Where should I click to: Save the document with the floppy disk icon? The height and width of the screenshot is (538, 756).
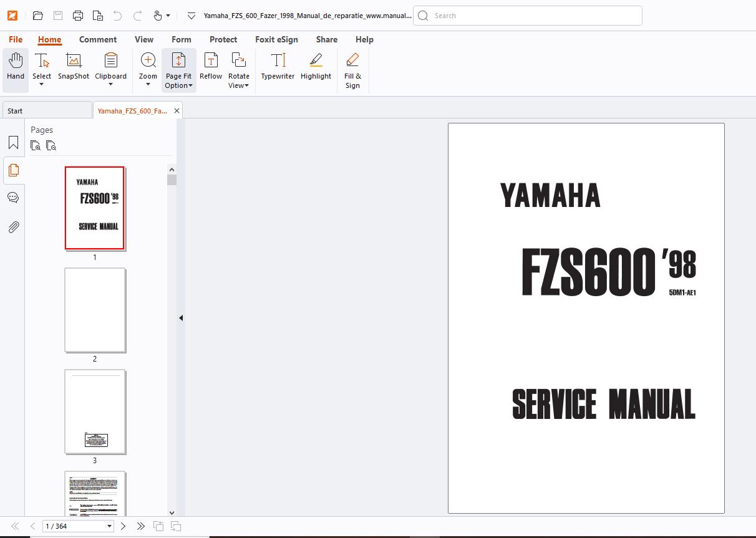tap(57, 16)
